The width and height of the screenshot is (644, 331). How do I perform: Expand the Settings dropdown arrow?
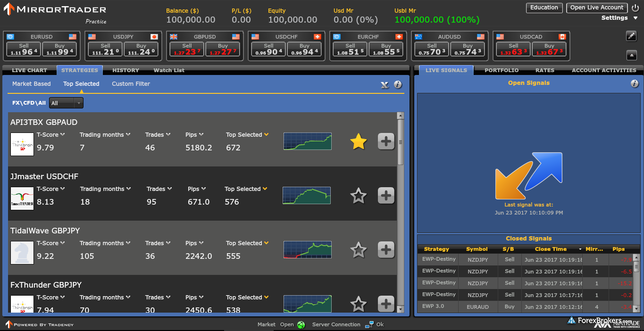(x=635, y=18)
